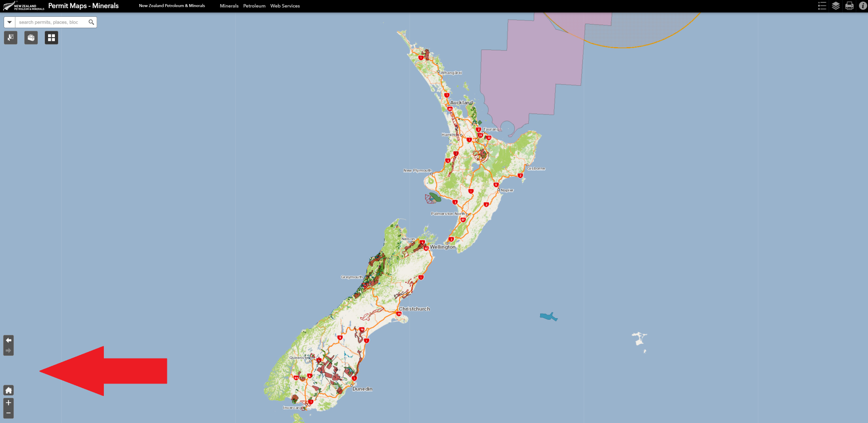Go back to the previous map extent

click(x=8, y=340)
